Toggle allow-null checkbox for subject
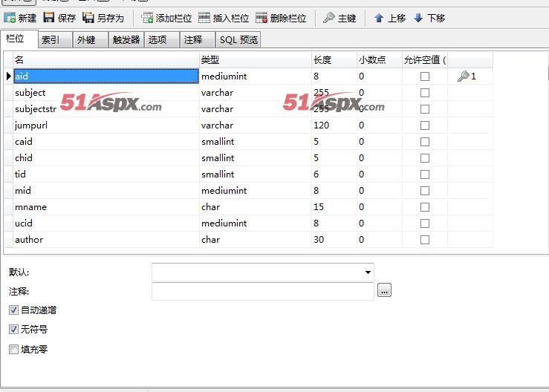Screen dimensions: 549x392 (x=425, y=93)
